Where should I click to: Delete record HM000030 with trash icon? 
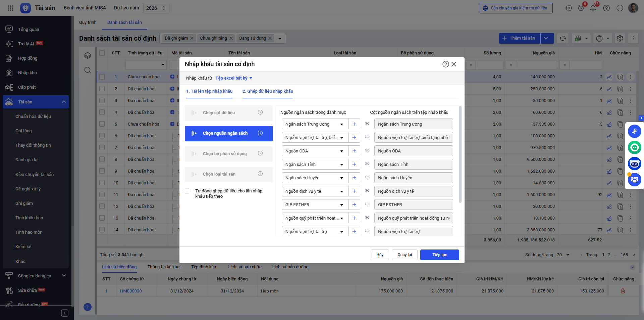tap(623, 291)
